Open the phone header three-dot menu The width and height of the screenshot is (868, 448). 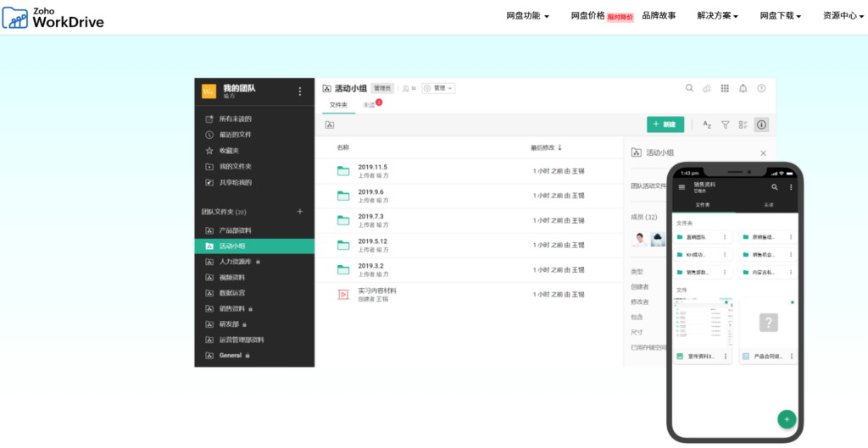pos(791,187)
